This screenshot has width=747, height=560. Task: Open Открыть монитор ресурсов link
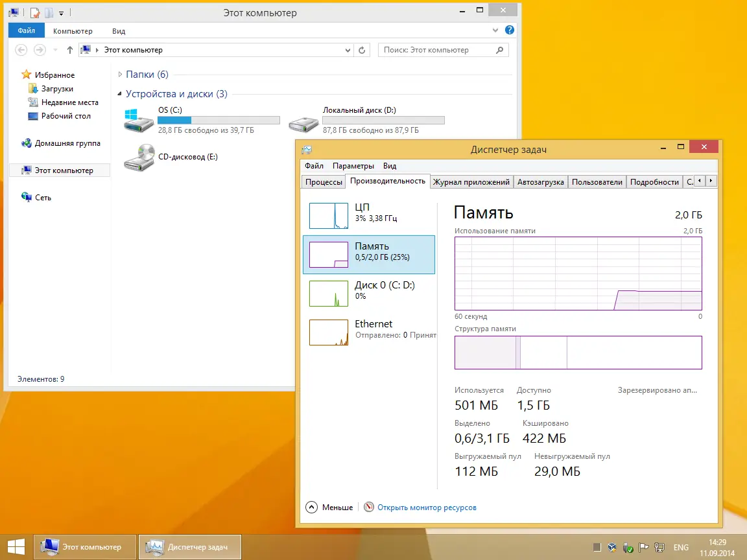click(x=427, y=507)
